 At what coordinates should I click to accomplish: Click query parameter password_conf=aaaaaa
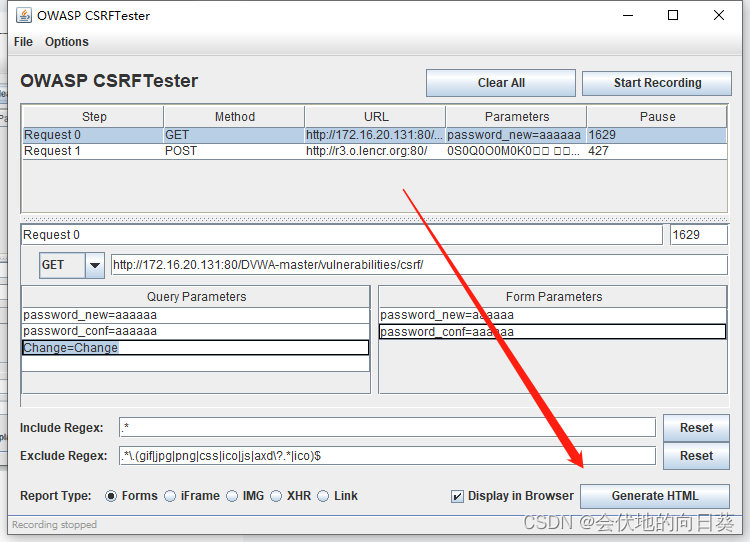196,331
